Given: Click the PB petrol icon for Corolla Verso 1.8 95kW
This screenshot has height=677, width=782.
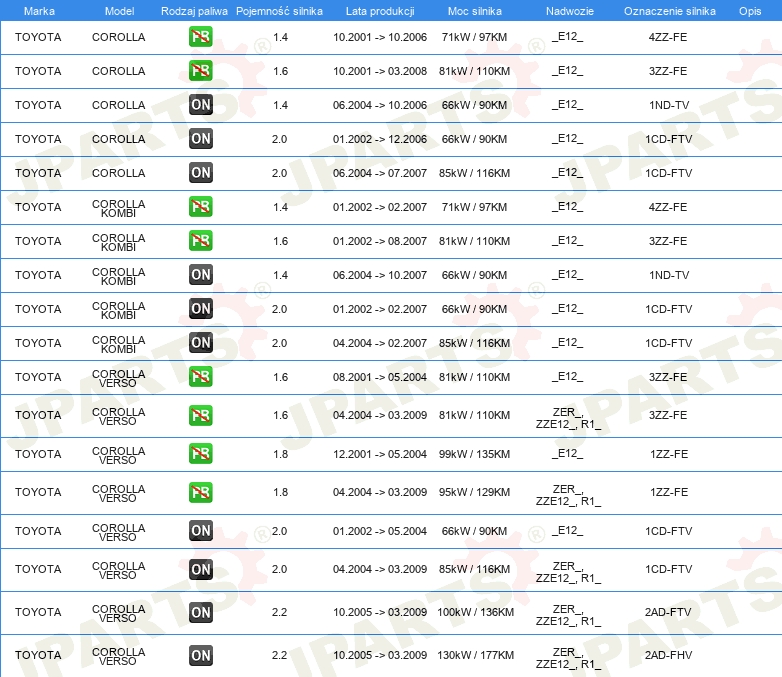Looking at the screenshot, I should point(200,492).
